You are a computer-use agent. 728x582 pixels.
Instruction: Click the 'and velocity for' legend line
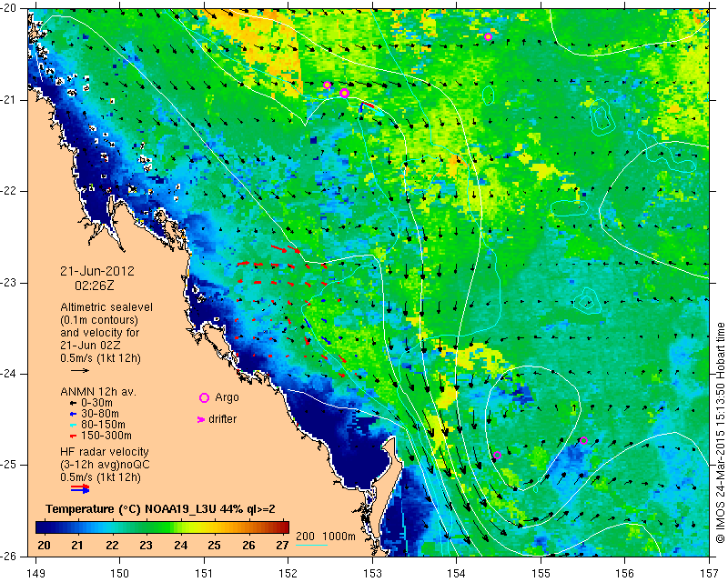pyautogui.click(x=99, y=333)
